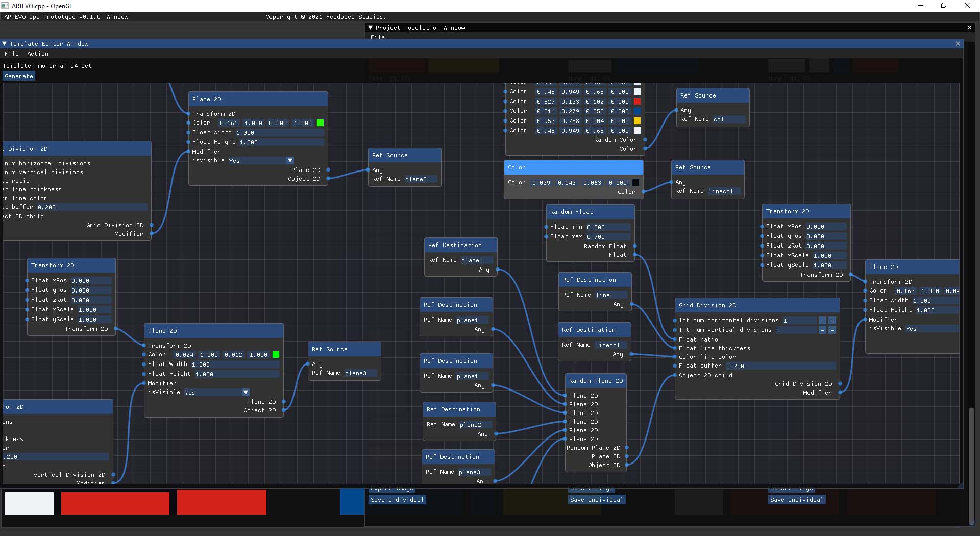Click the Generate button

(x=19, y=76)
